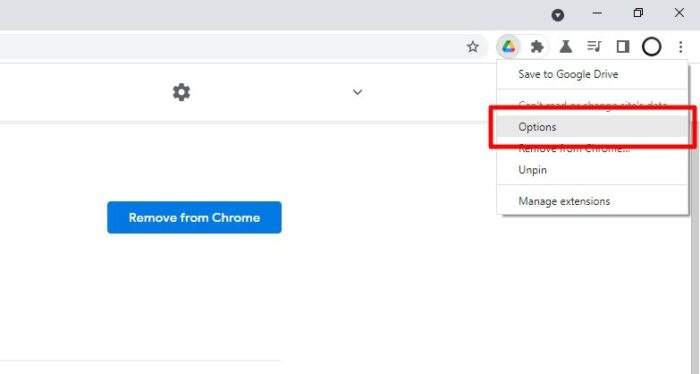
Task: Expand the chevron dropdown beside the gear
Action: click(357, 92)
